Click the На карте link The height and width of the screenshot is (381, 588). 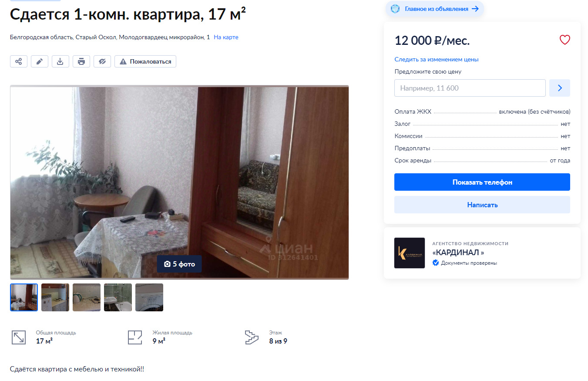pos(226,37)
